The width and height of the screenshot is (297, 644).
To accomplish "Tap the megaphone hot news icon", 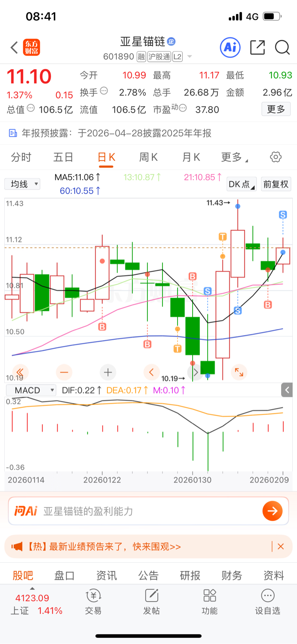I will (x=17, y=546).
